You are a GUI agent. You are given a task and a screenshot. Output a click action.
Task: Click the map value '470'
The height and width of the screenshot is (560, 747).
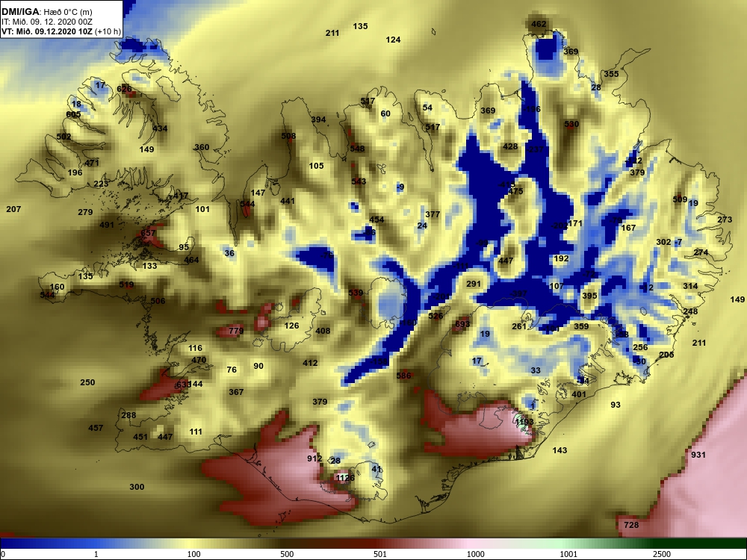coord(199,360)
